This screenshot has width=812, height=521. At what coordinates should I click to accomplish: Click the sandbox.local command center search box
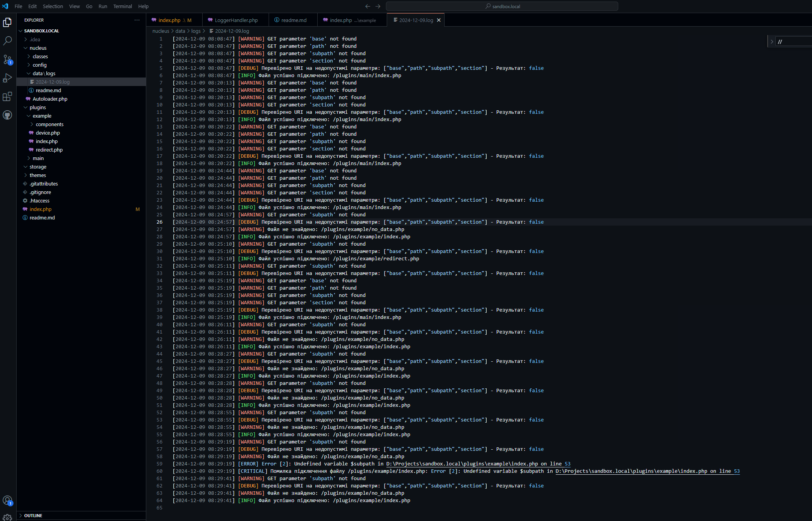[502, 6]
